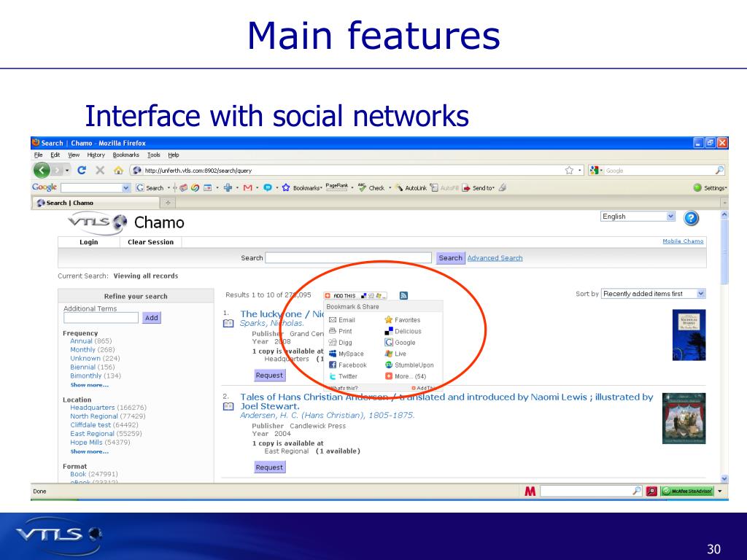Viewport: 747px width, 560px height.
Task: Select the "Search | Chamo" browser tab
Action: pos(96,203)
